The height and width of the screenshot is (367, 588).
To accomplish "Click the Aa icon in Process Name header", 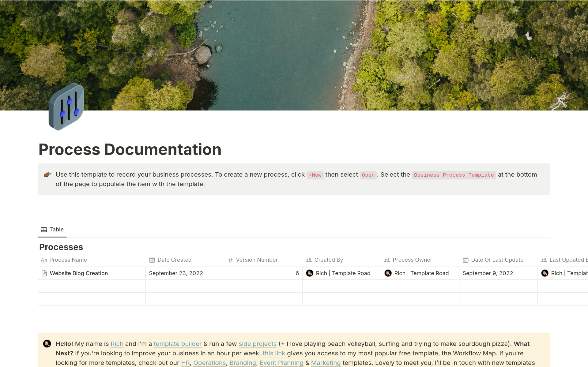I will pos(44,260).
